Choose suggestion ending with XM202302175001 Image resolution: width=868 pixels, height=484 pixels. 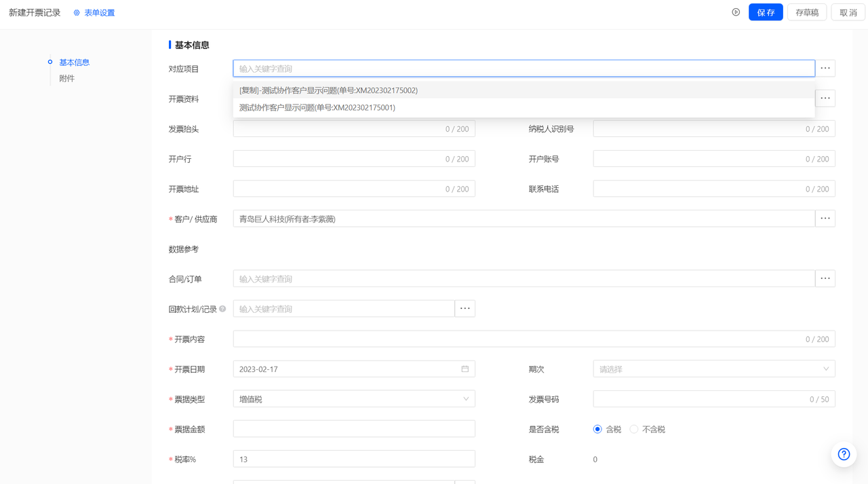(317, 107)
